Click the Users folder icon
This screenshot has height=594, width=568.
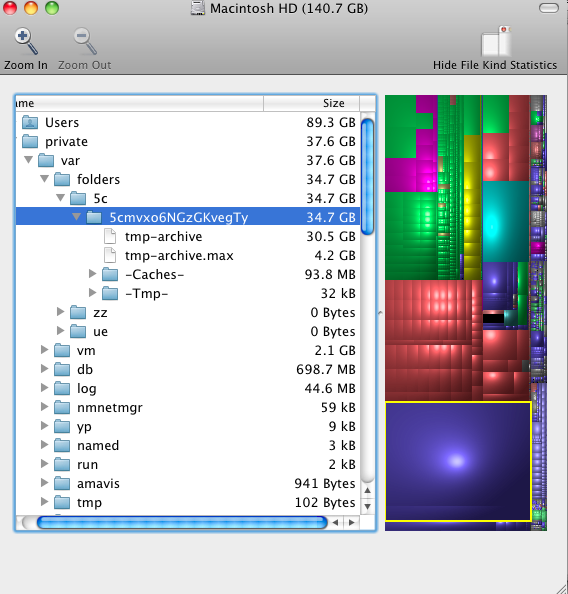[30, 122]
